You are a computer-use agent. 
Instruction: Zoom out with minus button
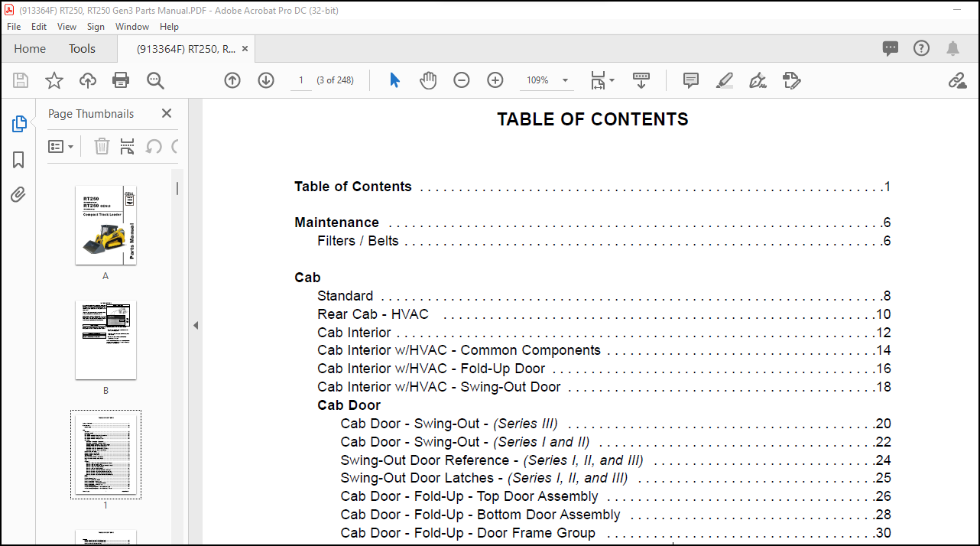pos(462,80)
